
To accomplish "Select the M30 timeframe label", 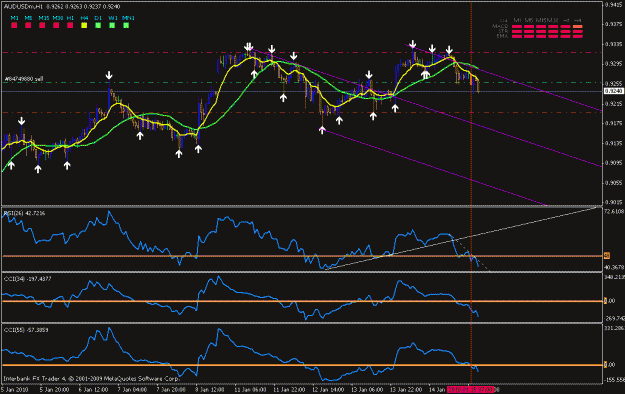I will coord(58,18).
